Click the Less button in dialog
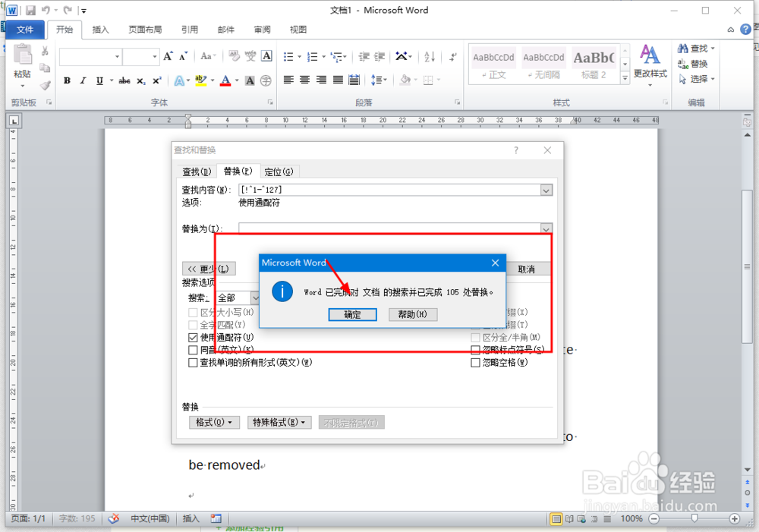Viewport: 759px width, 532px height. click(209, 269)
